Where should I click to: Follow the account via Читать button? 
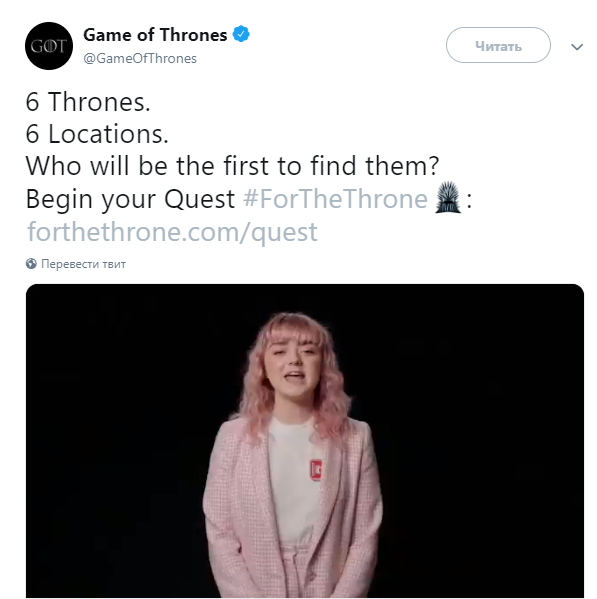[498, 45]
